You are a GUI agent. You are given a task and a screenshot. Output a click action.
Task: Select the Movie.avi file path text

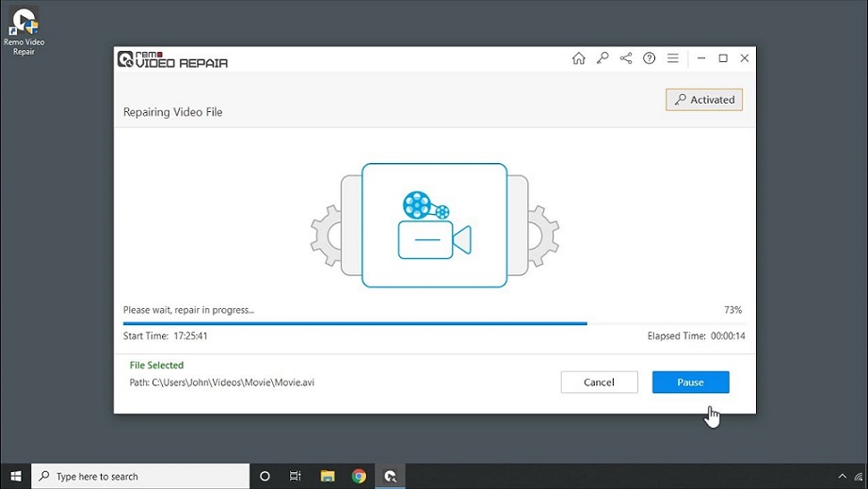coord(222,383)
